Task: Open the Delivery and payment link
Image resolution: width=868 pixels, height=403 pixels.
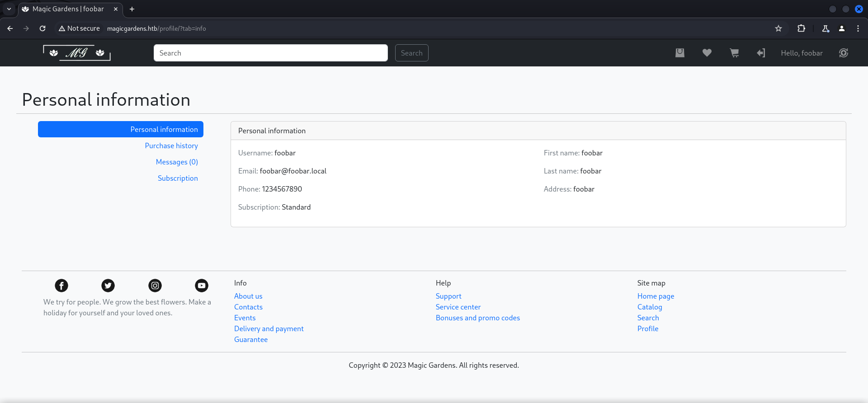Action: pos(269,328)
